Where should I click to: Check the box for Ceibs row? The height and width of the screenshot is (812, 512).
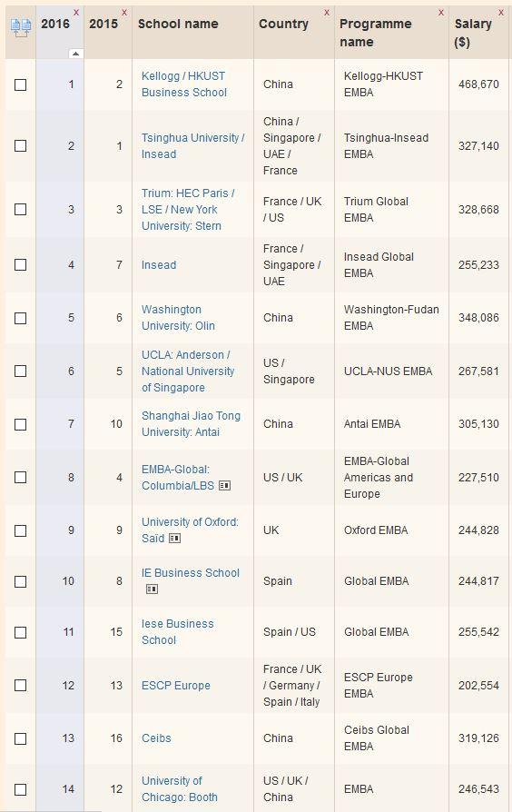[x=20, y=738]
